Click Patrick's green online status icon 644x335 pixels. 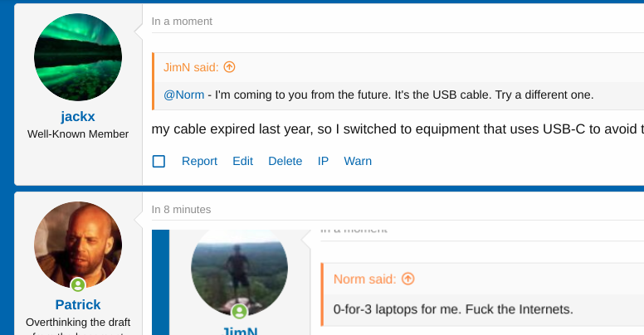coord(78,284)
